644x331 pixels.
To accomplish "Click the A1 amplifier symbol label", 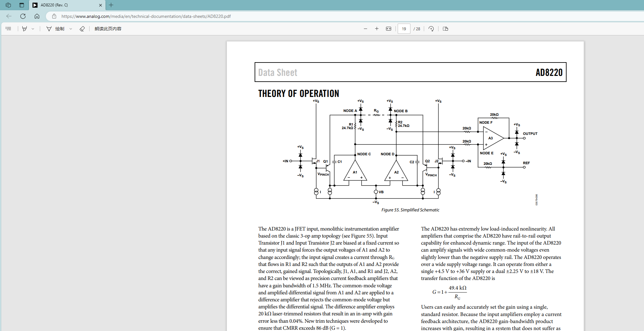I will 355,172.
